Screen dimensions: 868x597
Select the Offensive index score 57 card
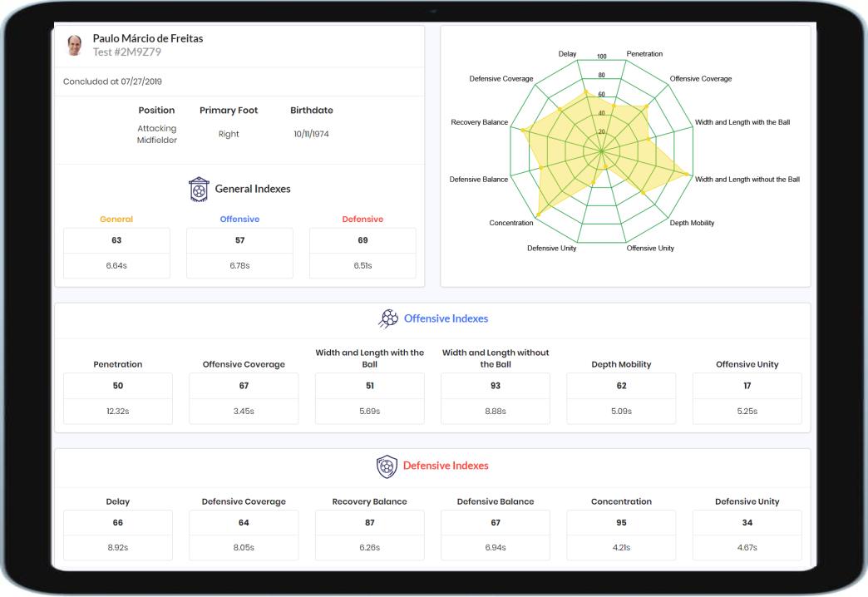click(239, 253)
